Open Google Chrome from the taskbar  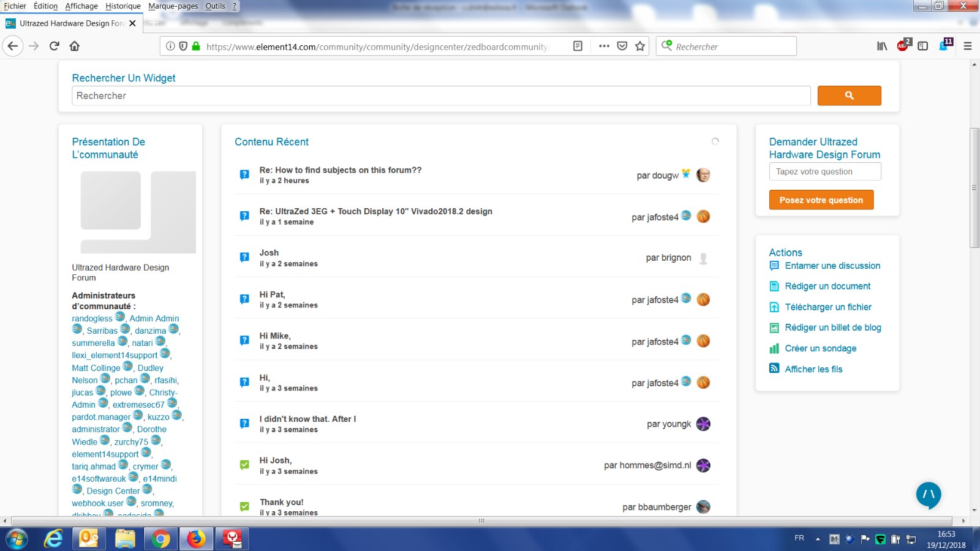tap(160, 539)
